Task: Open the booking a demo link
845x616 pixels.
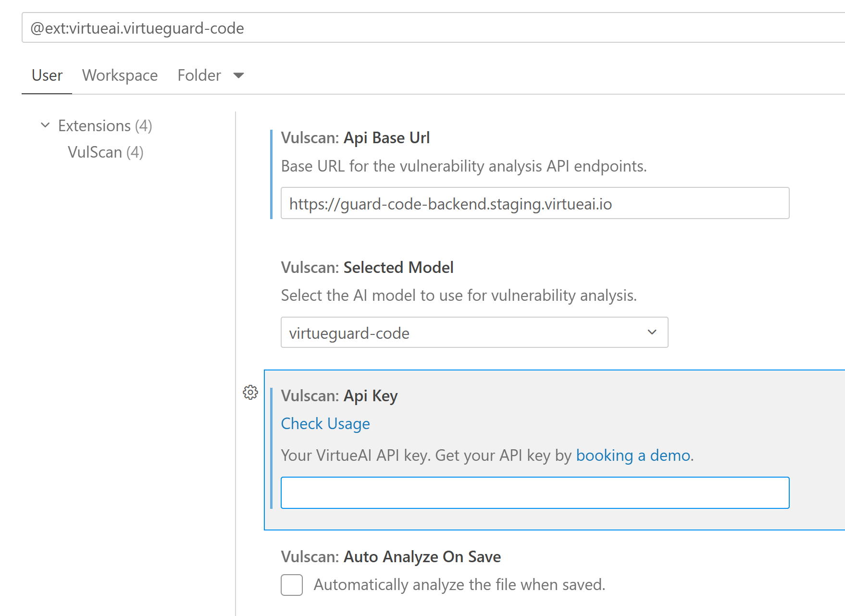Action: pyautogui.click(x=633, y=456)
